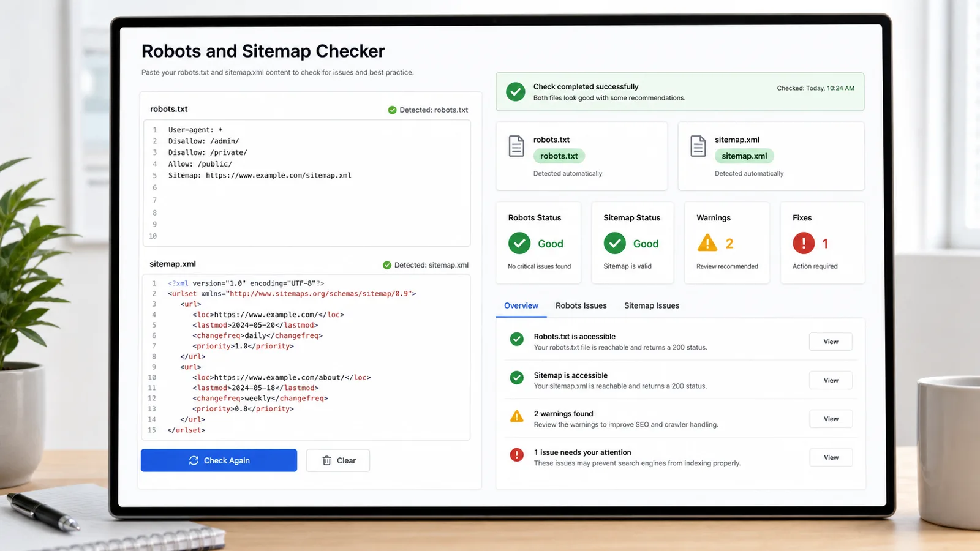
Task: View the '2 warnings found' details
Action: point(831,419)
